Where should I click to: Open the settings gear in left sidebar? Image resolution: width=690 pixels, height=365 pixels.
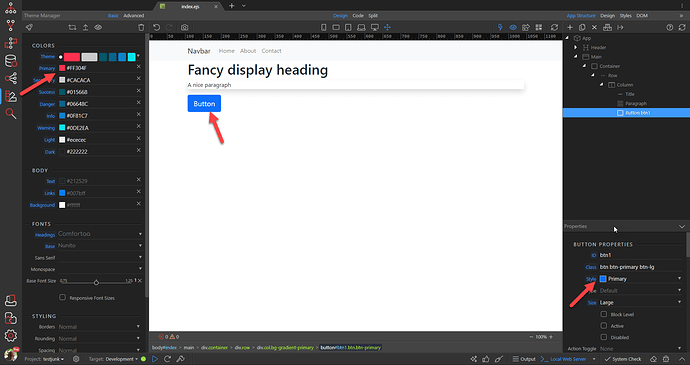(x=11, y=336)
